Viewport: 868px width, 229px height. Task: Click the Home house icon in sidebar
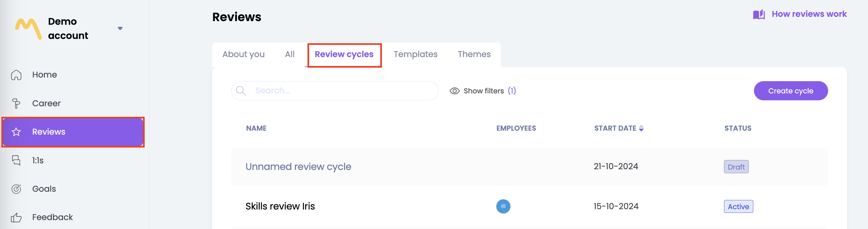[16, 75]
